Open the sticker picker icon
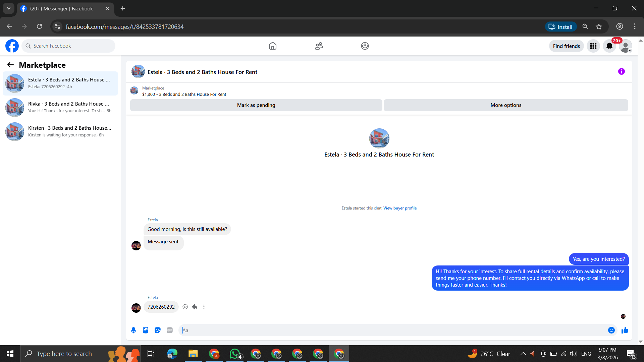 158,330
